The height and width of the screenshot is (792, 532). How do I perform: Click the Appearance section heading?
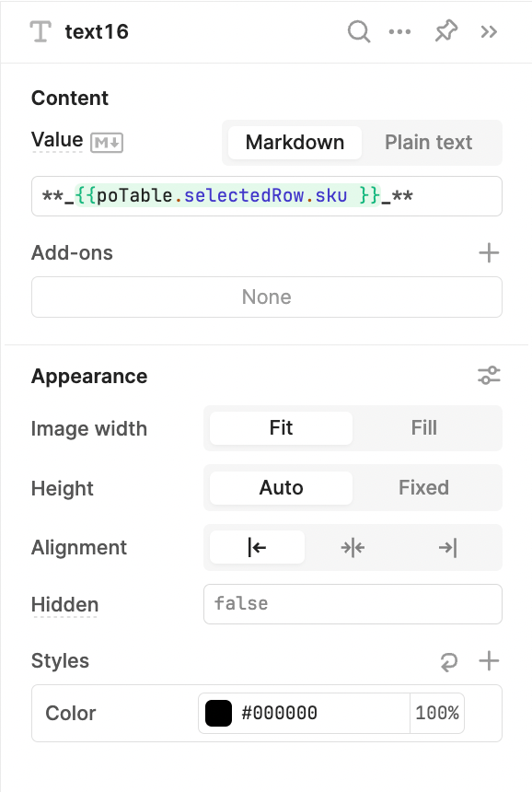(x=89, y=377)
